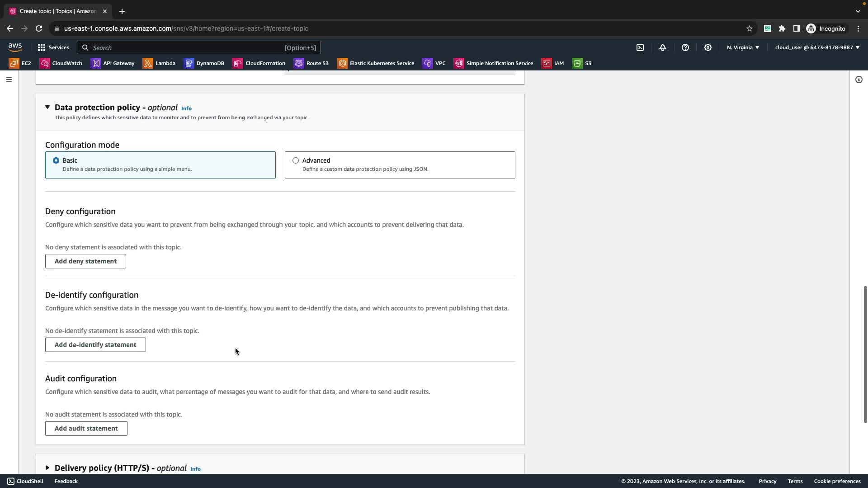Open Lambda shortcut in favorites bar
Screen dimensions: 868x488
(159, 63)
